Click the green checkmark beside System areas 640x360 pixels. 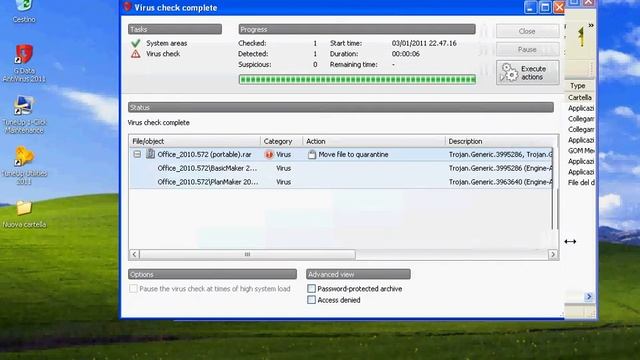pyautogui.click(x=136, y=43)
